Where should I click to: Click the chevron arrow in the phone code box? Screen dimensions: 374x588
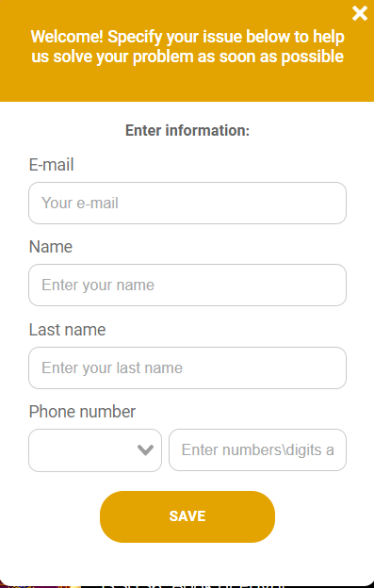[x=145, y=449]
